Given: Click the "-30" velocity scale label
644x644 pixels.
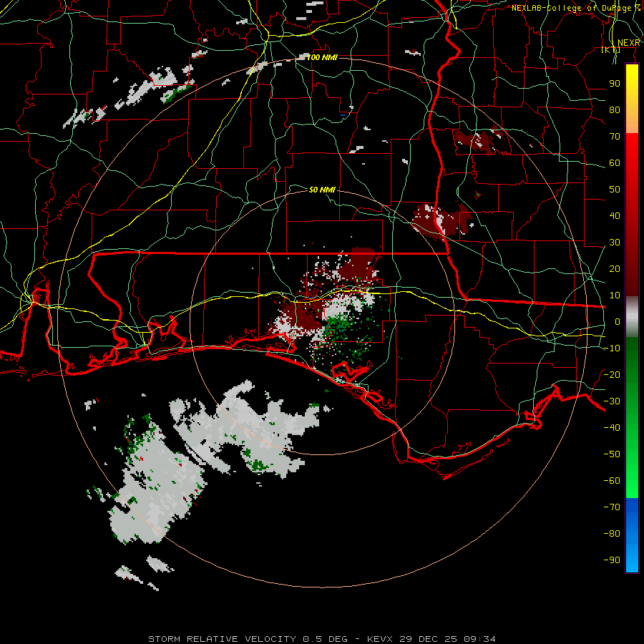Looking at the screenshot, I should coord(612,401).
